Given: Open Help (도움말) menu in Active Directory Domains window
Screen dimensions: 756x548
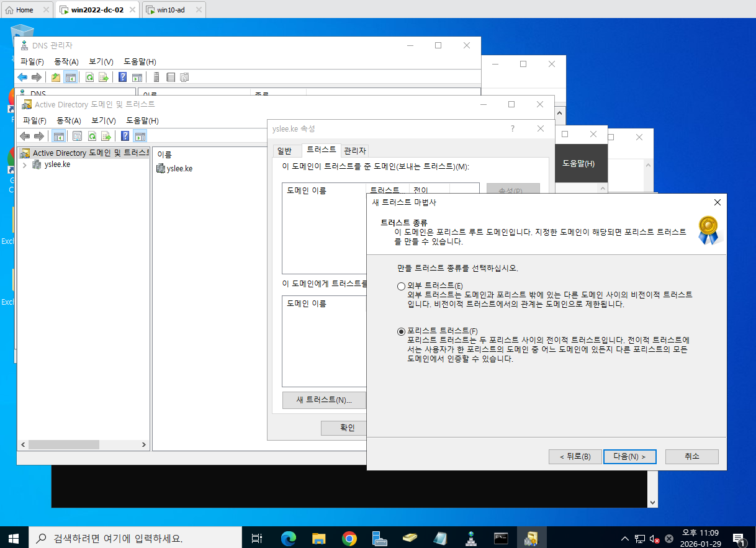Looking at the screenshot, I should pyautogui.click(x=142, y=120).
